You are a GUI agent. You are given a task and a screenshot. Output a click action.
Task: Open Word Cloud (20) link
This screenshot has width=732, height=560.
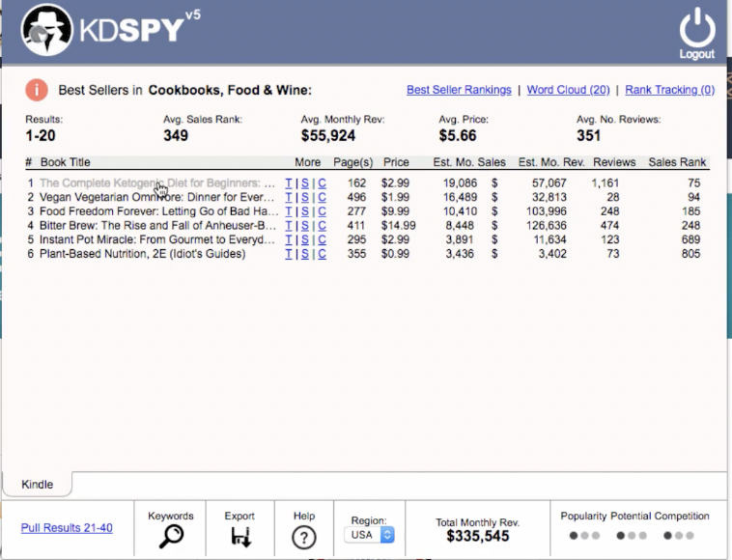(568, 90)
